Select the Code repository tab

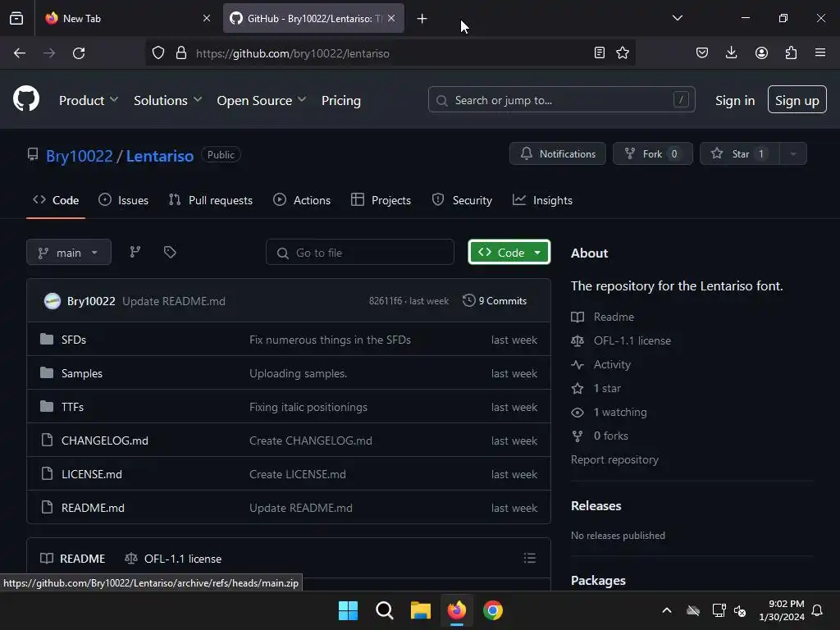pos(56,200)
